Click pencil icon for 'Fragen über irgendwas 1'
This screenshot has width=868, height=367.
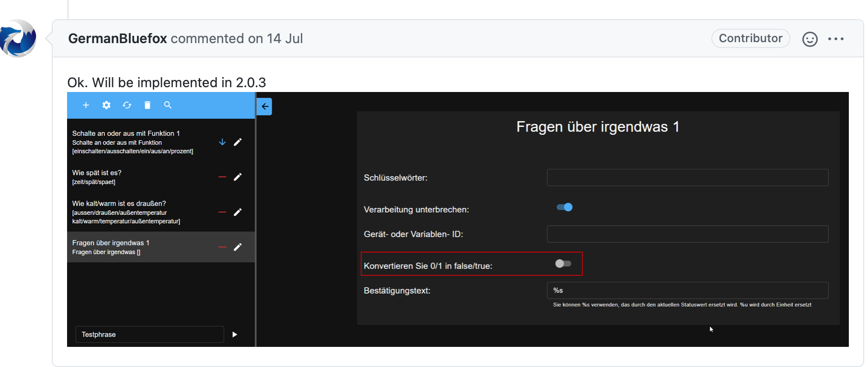click(x=238, y=247)
